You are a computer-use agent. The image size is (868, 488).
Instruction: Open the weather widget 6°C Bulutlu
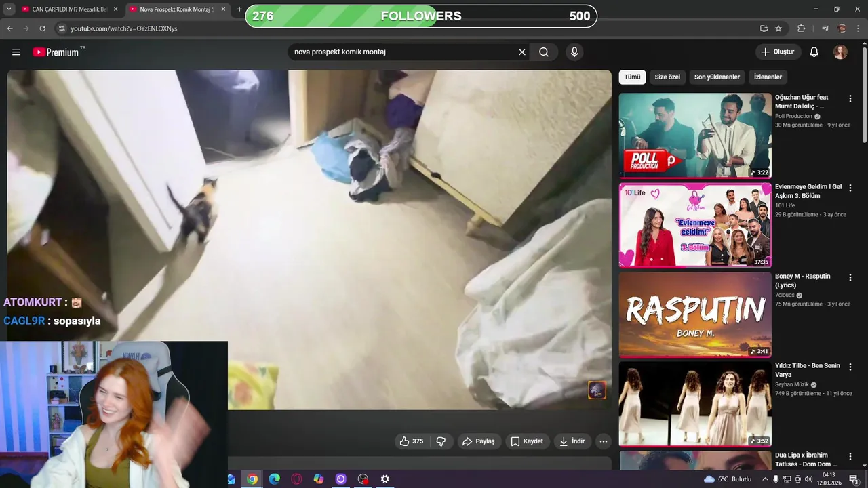pyautogui.click(x=727, y=479)
